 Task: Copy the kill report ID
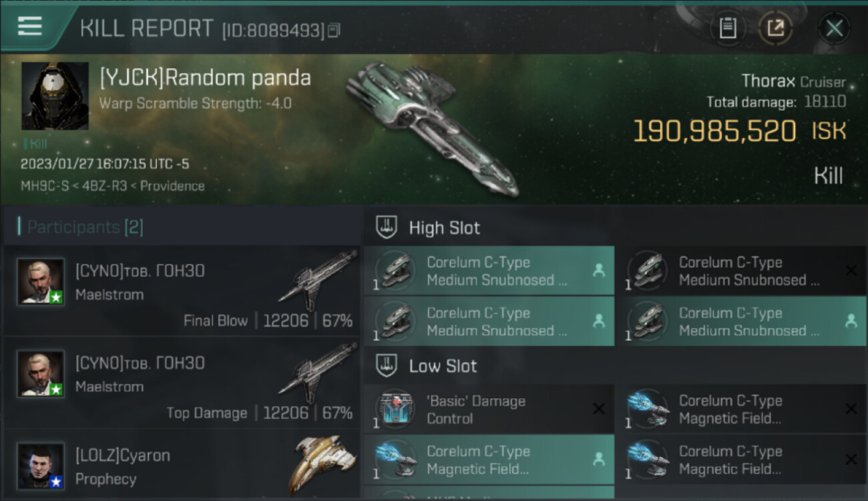pyautogui.click(x=335, y=30)
